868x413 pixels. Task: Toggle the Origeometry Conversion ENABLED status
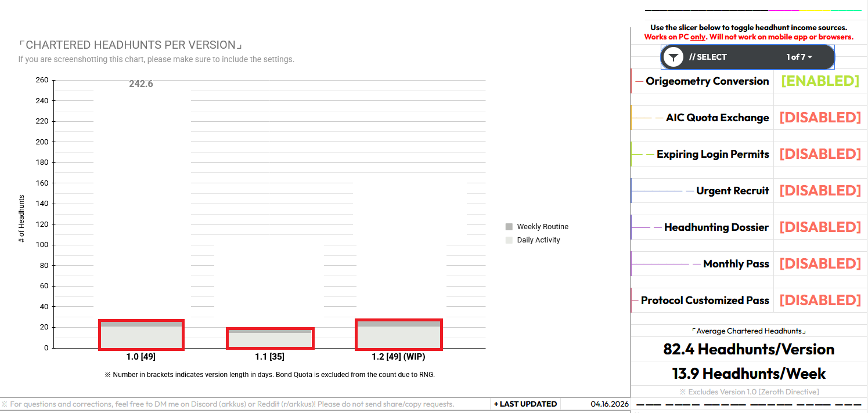pos(820,81)
